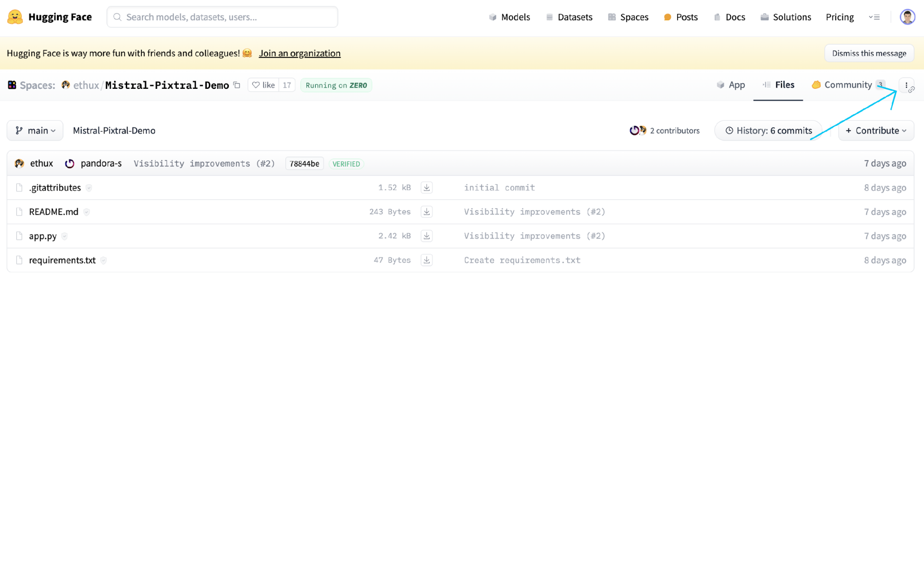Screen dimensions: 924x568
Task: Click the Spaces icon beside Spaces label
Action: click(x=12, y=85)
